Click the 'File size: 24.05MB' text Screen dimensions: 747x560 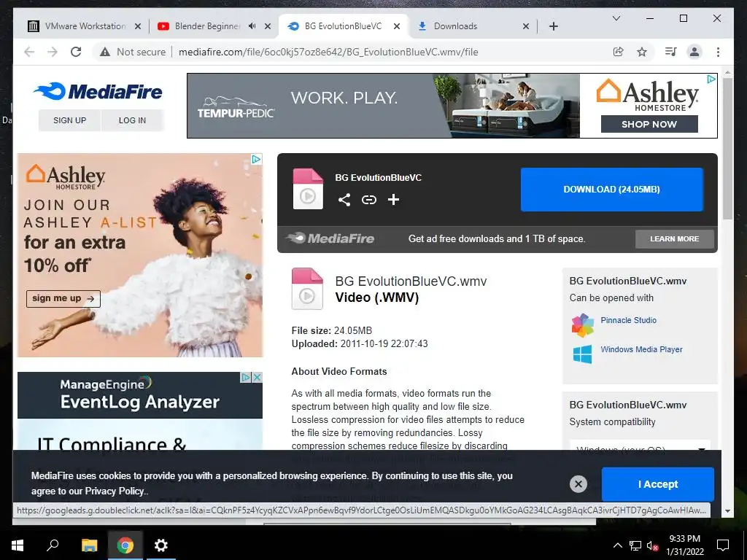[332, 330]
